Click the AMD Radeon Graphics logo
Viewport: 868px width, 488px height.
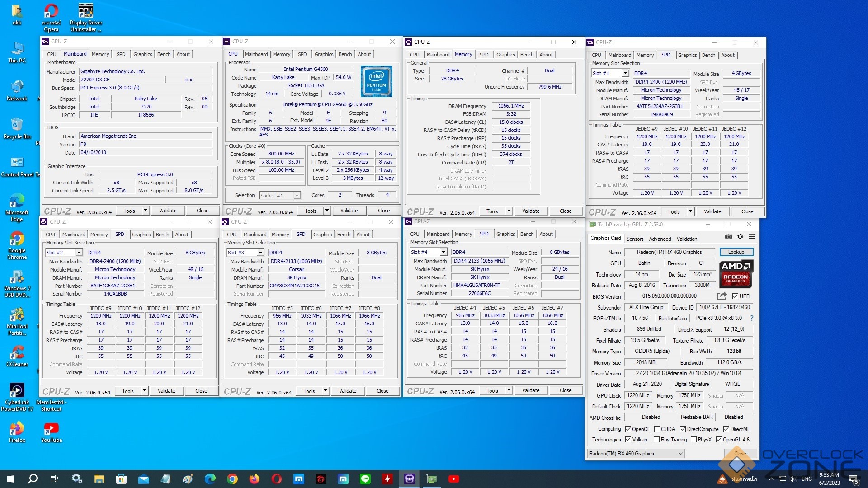click(735, 273)
